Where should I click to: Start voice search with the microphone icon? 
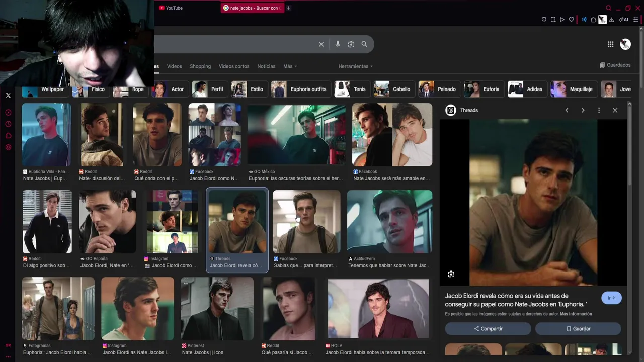[338, 44]
